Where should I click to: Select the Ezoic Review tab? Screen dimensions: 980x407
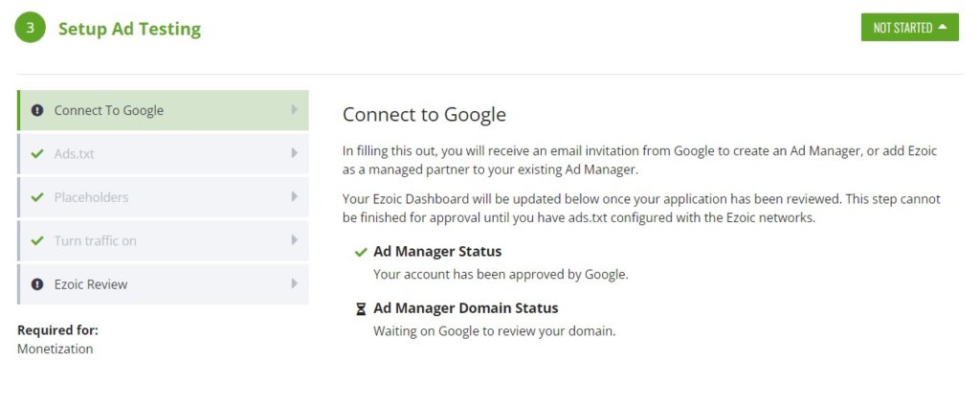[163, 283]
